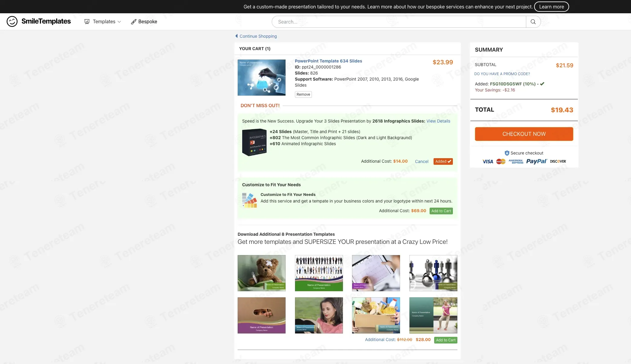The height and width of the screenshot is (364, 631).
Task: Click the secure checkout shield icon
Action: pos(507,153)
